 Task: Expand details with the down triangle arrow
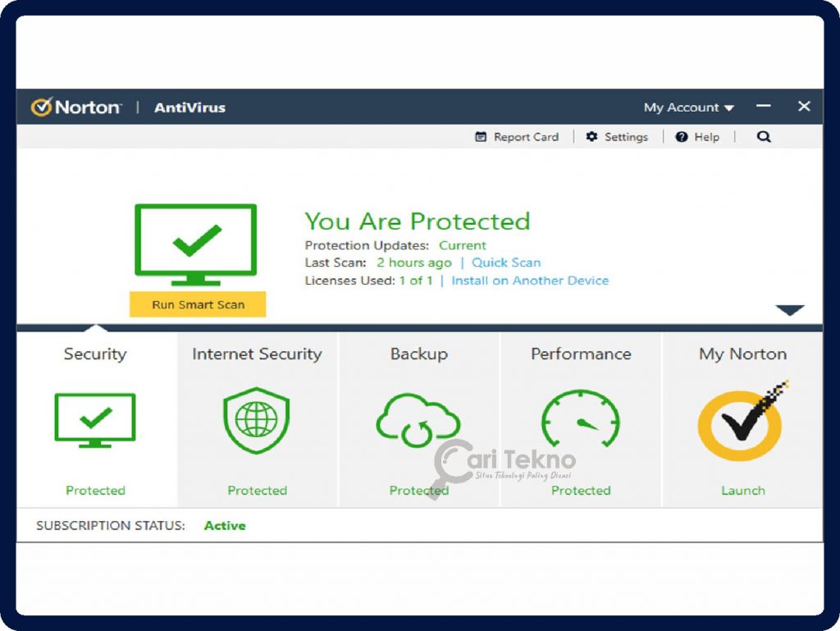coord(790,310)
